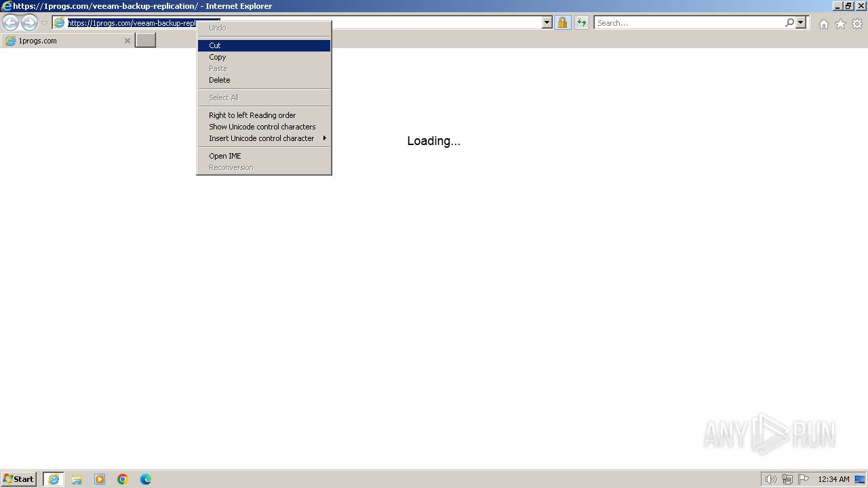The height and width of the screenshot is (488, 868).
Task: Select Right to left Reading order
Action: (264, 115)
